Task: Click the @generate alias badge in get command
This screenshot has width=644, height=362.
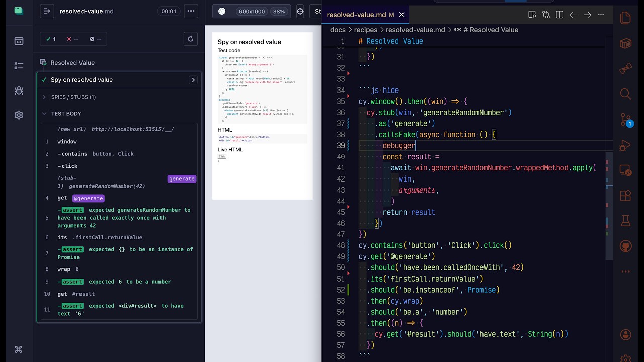Action: (x=89, y=198)
